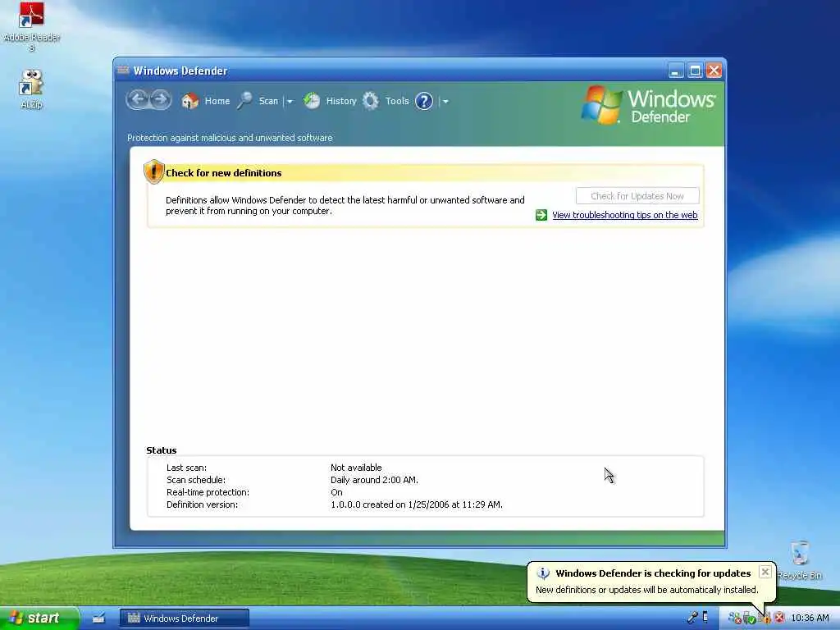The image size is (840, 630).
Task: Open the Home page
Action: coord(217,101)
